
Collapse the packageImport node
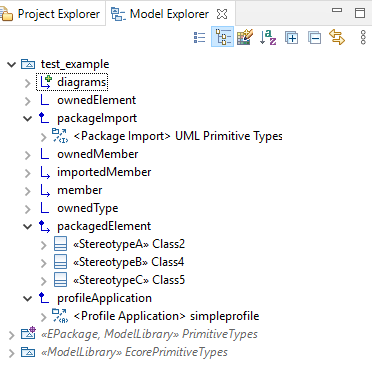click(x=28, y=118)
